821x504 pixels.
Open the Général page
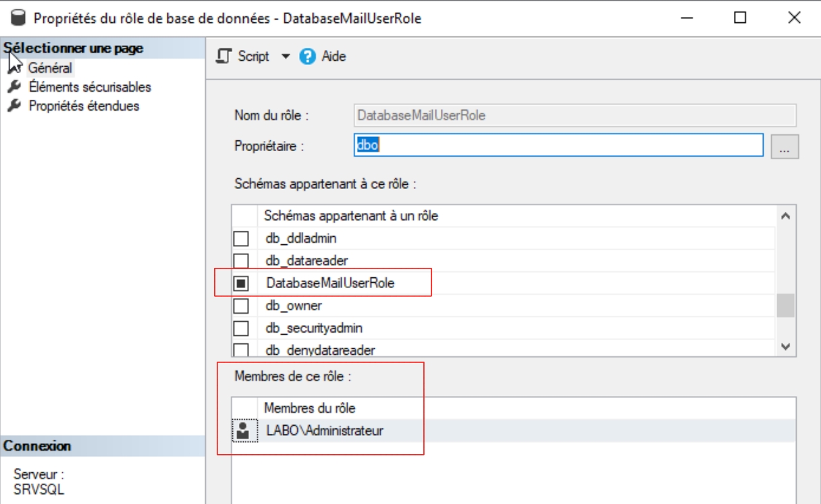pyautogui.click(x=50, y=68)
